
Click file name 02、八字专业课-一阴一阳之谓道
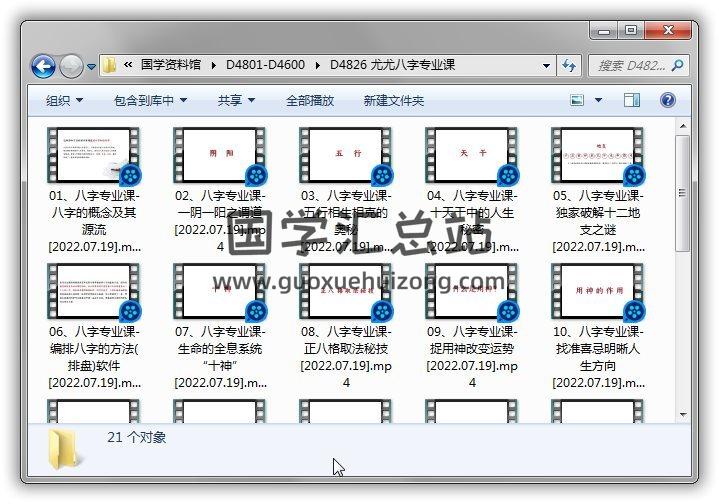(220, 221)
